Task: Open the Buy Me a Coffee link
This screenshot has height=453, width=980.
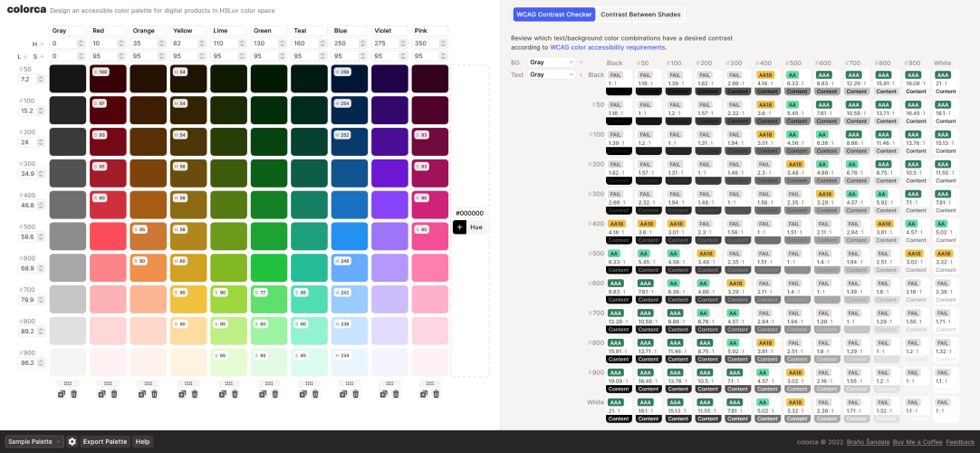Action: tap(917, 442)
